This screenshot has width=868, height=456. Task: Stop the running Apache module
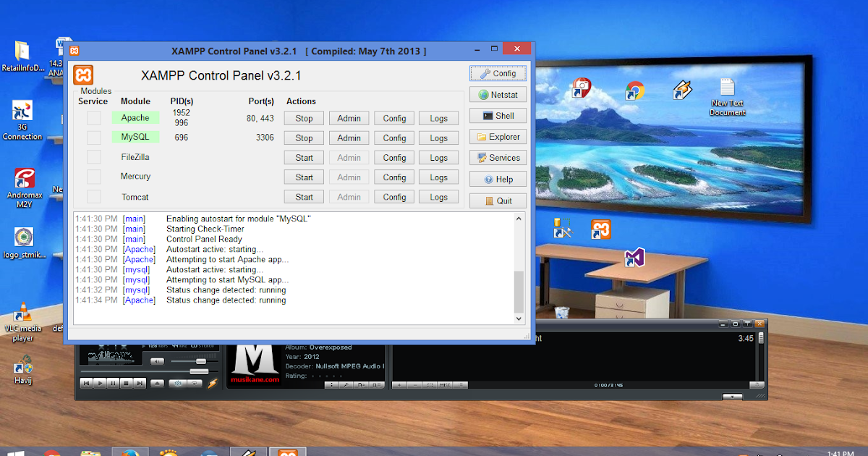pyautogui.click(x=303, y=117)
